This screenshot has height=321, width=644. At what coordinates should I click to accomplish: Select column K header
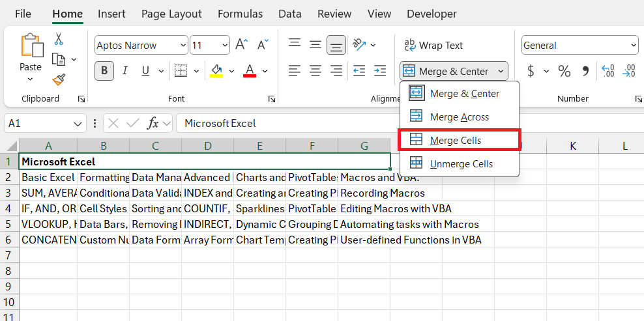(572, 146)
